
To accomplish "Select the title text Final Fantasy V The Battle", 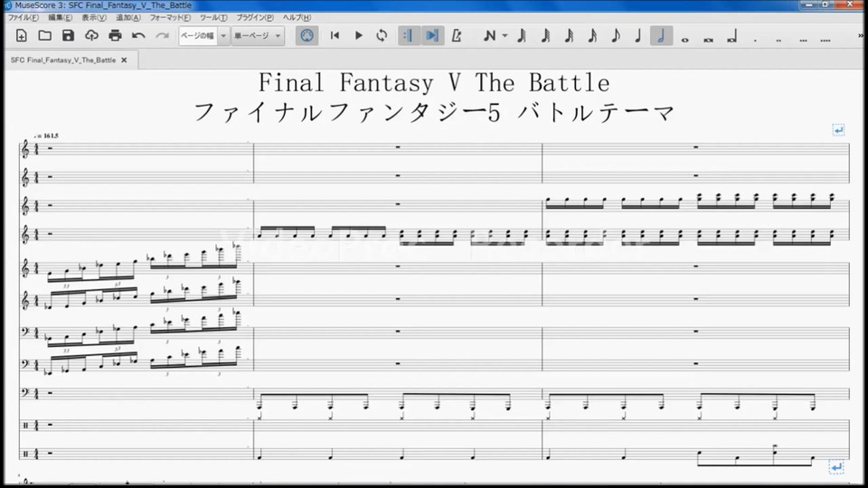I will pyautogui.click(x=434, y=83).
